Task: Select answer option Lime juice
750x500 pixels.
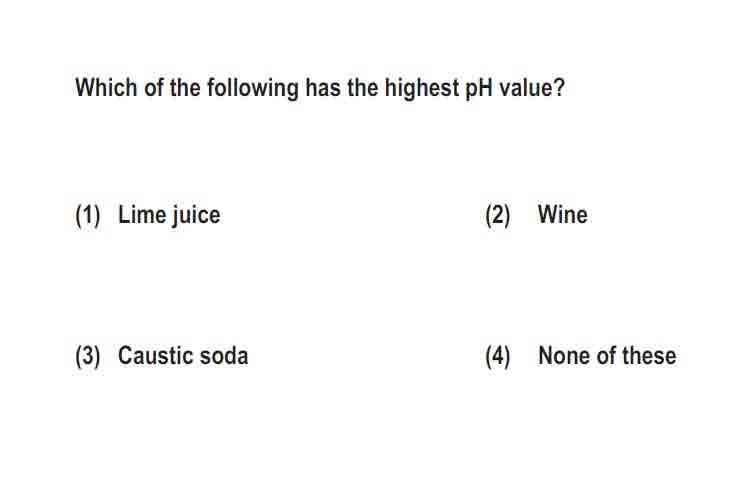Action: (169, 215)
